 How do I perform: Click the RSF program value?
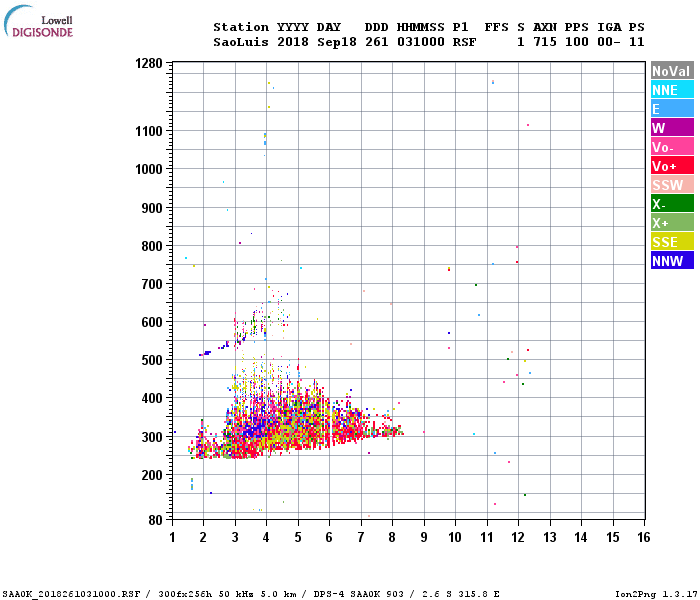pos(464,42)
